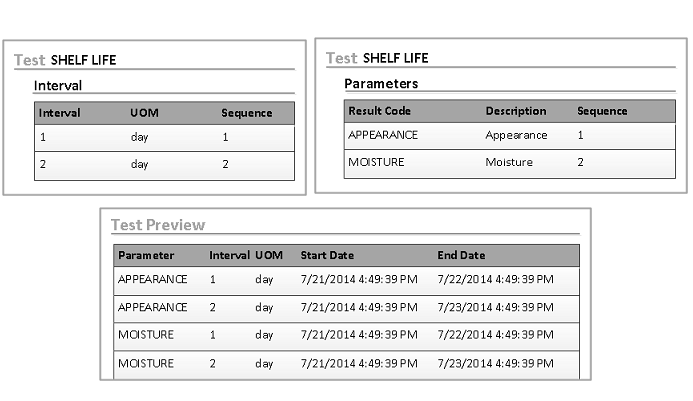Sort by Start Date column header

(x=327, y=255)
